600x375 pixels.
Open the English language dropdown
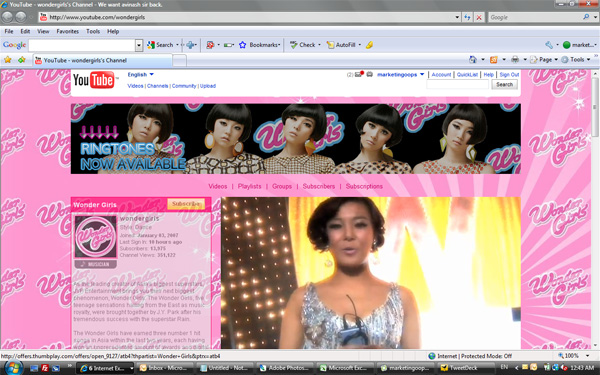[140, 74]
